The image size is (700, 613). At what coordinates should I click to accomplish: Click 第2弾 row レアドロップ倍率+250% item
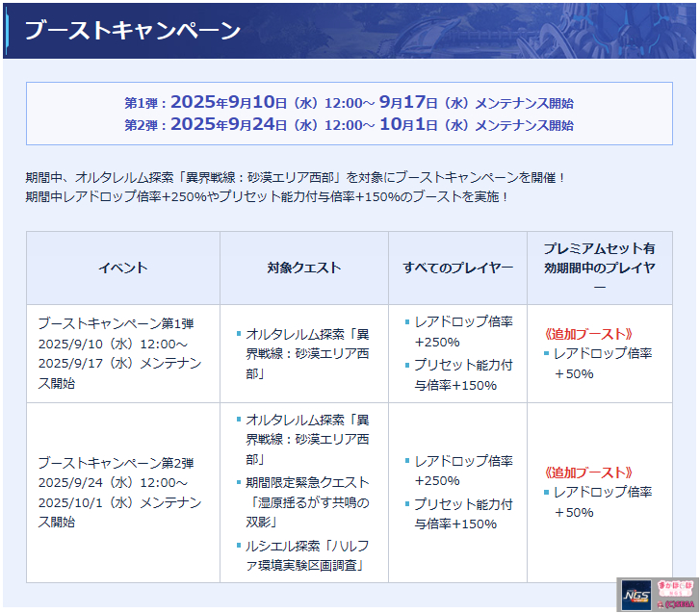[x=459, y=471]
